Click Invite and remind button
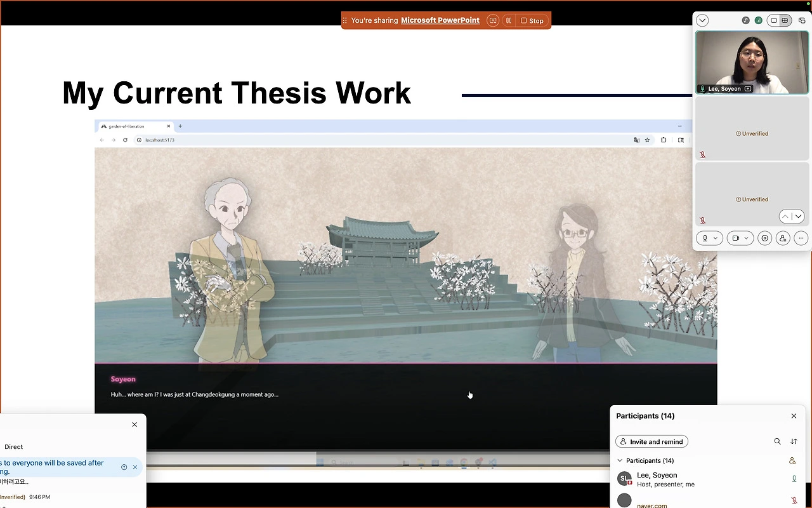812x508 pixels. pos(652,441)
